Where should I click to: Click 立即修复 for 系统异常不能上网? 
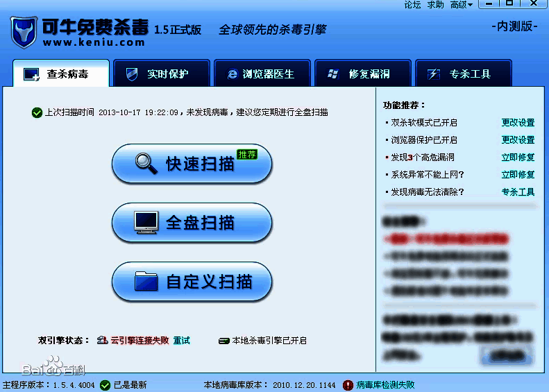click(x=518, y=174)
